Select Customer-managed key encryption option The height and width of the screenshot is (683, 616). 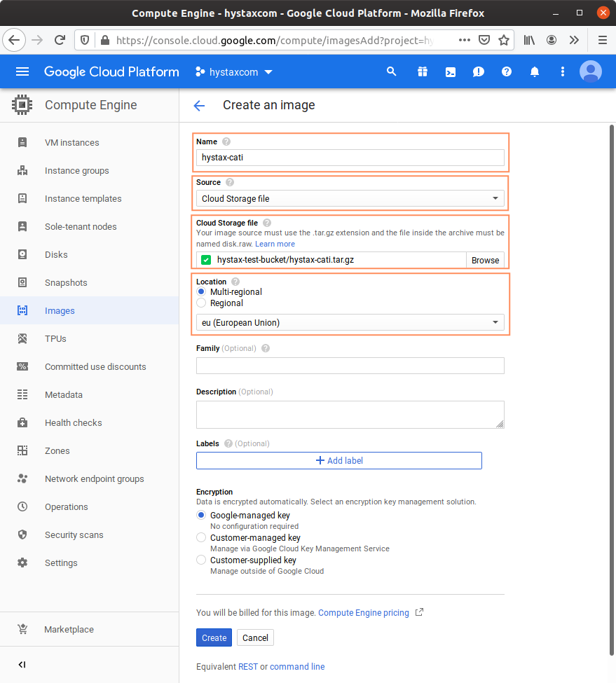(202, 538)
